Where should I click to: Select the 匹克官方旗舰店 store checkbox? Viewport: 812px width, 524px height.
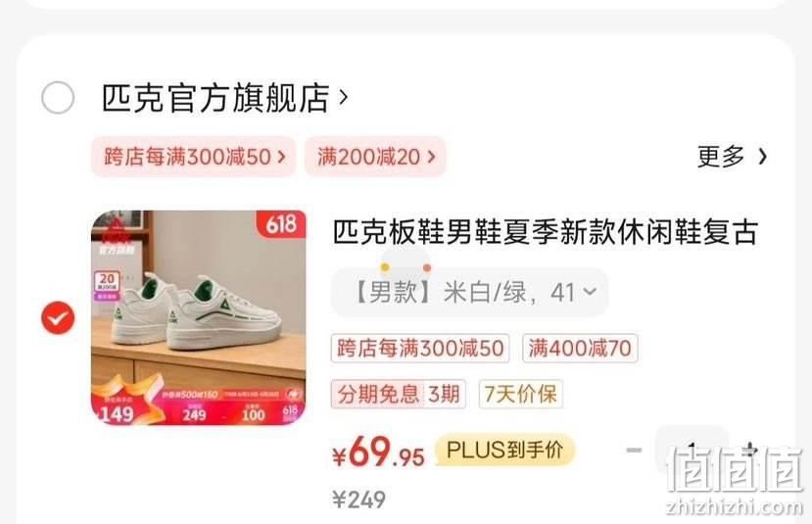coord(58,97)
